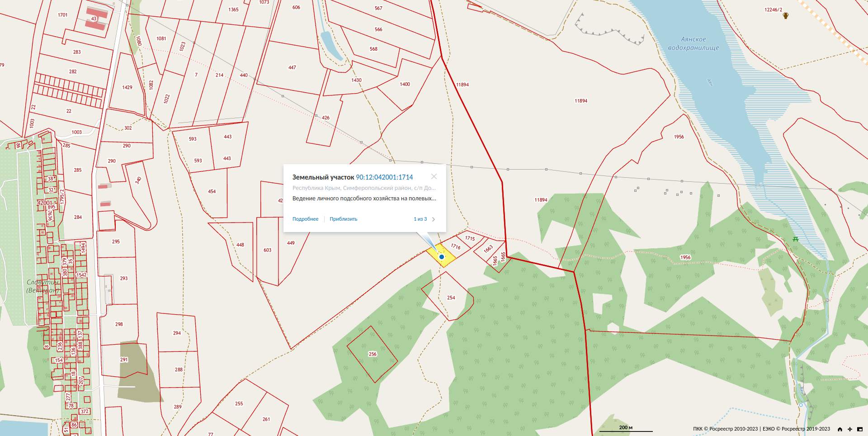868x436 pixels.
Task: Click the 200 м scale bar
Action: [x=626, y=428]
